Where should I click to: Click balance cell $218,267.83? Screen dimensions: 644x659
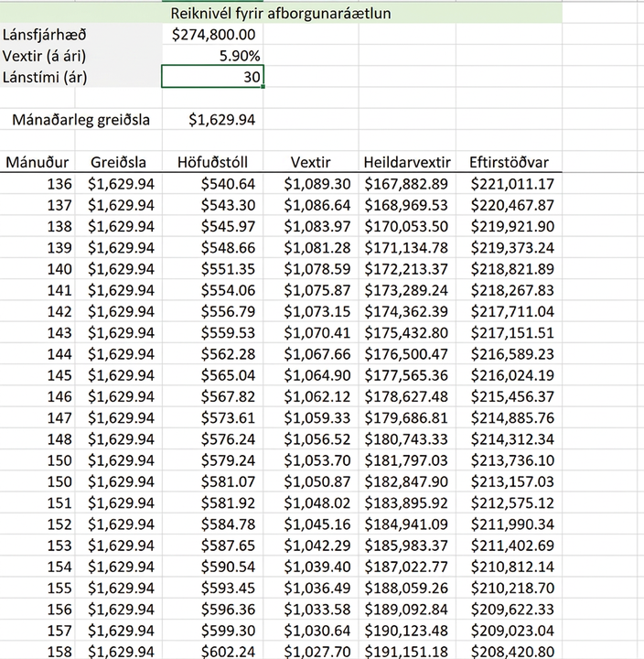pos(509,290)
